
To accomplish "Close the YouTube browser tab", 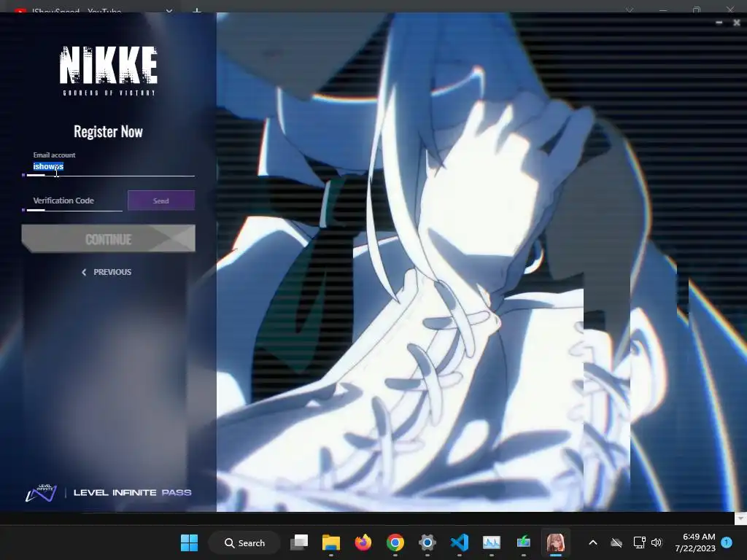I will tap(169, 10).
